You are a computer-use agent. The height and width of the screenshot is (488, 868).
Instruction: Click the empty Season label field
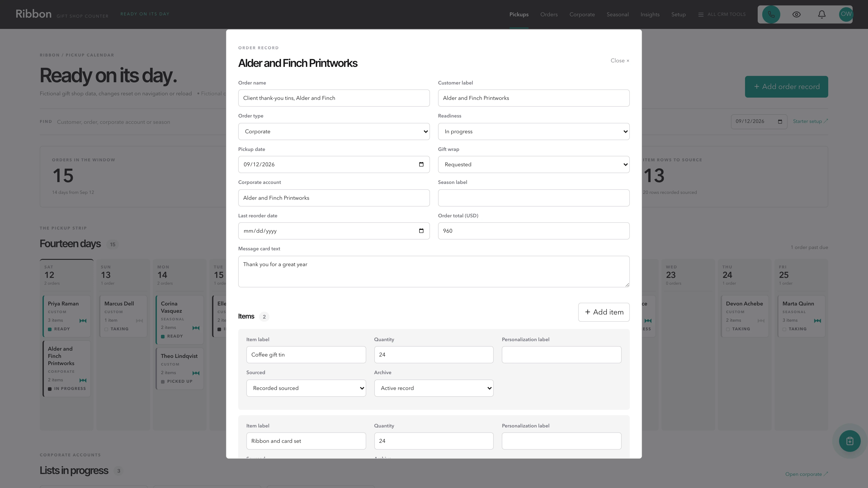[x=533, y=198]
